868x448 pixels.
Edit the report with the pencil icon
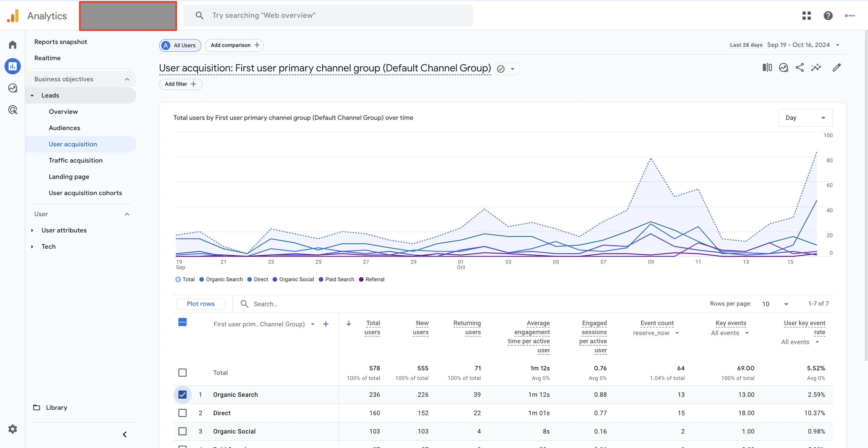(837, 67)
